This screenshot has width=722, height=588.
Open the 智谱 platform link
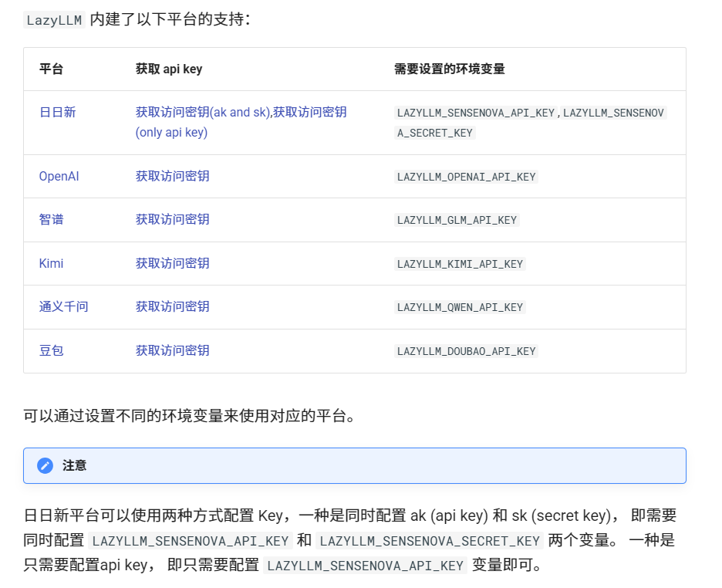coord(51,219)
